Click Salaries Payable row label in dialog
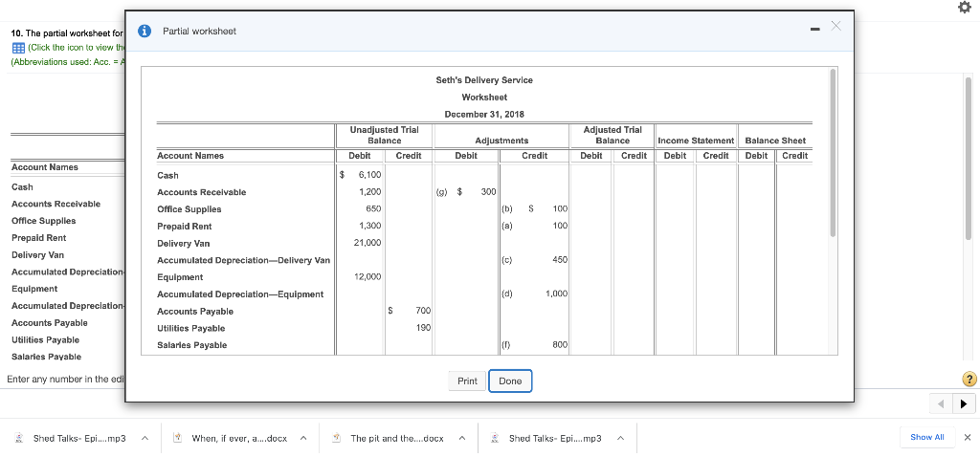This screenshot has width=980, height=457. (x=191, y=345)
